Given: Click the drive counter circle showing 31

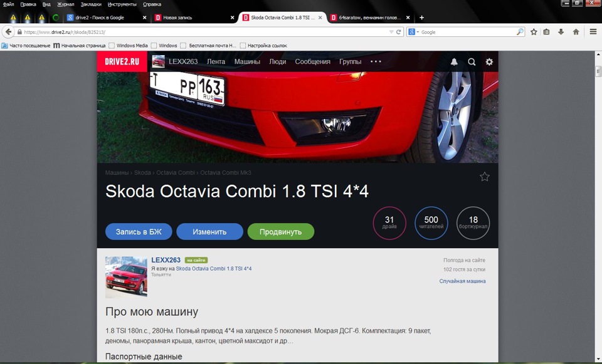Looking at the screenshot, I should (389, 223).
